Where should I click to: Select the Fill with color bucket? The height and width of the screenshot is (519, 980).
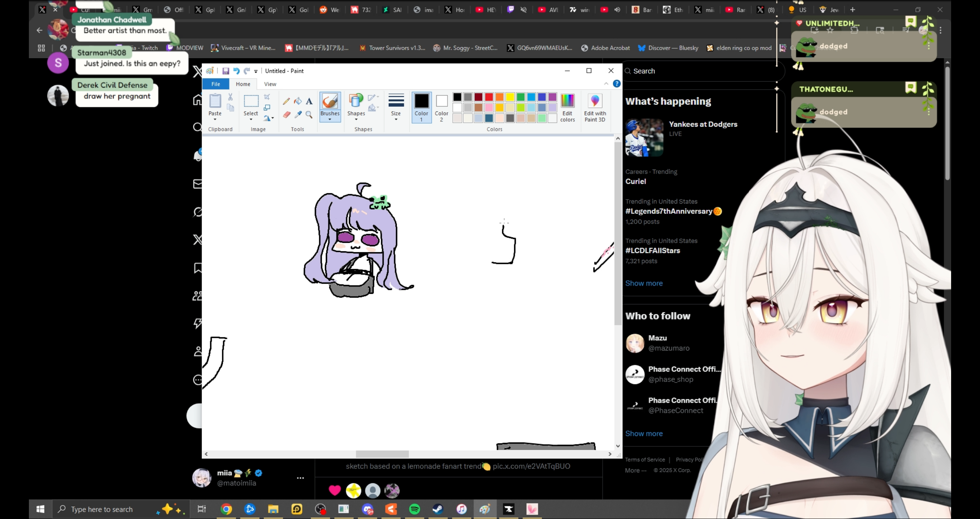click(298, 101)
